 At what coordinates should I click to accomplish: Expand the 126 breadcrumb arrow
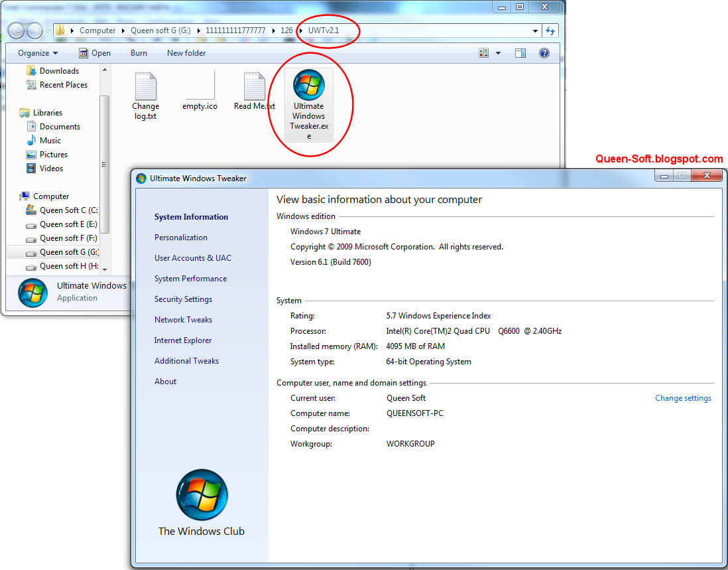(x=301, y=31)
